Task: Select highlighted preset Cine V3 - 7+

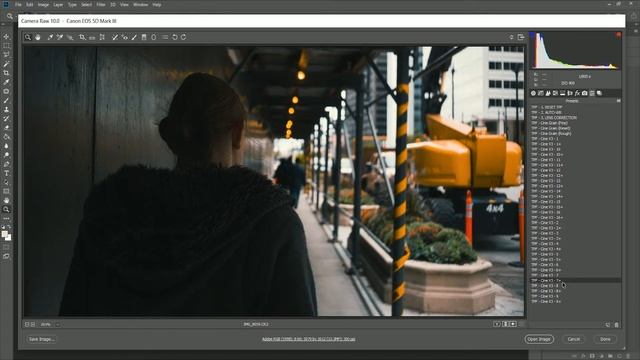Action: [576, 280]
